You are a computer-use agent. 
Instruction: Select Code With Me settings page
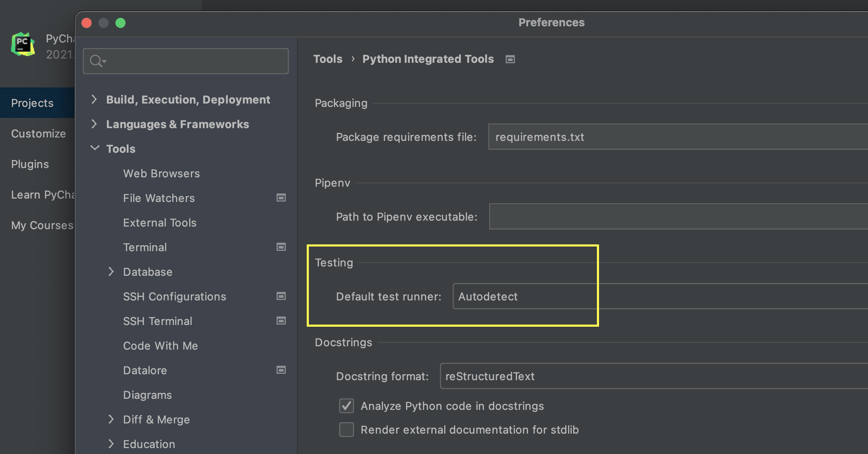pyautogui.click(x=160, y=346)
